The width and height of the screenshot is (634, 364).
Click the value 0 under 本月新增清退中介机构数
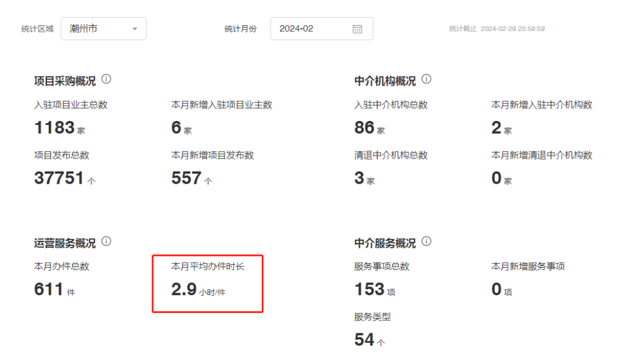pyautogui.click(x=497, y=178)
